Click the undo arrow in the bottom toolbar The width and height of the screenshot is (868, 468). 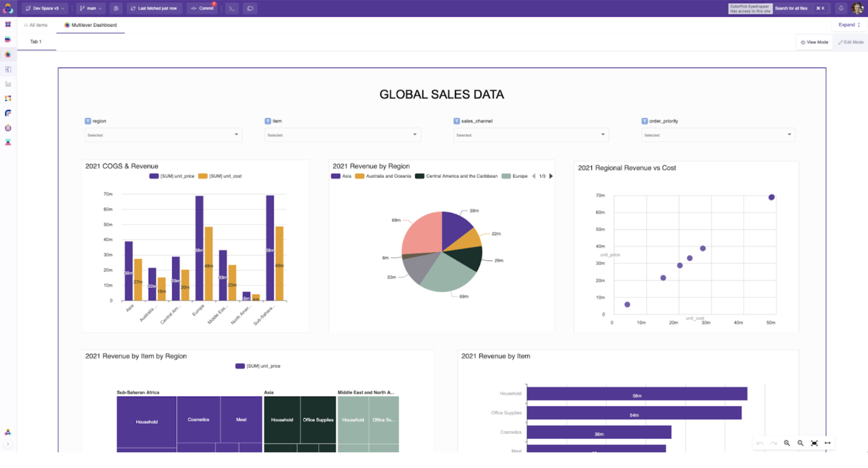click(760, 443)
